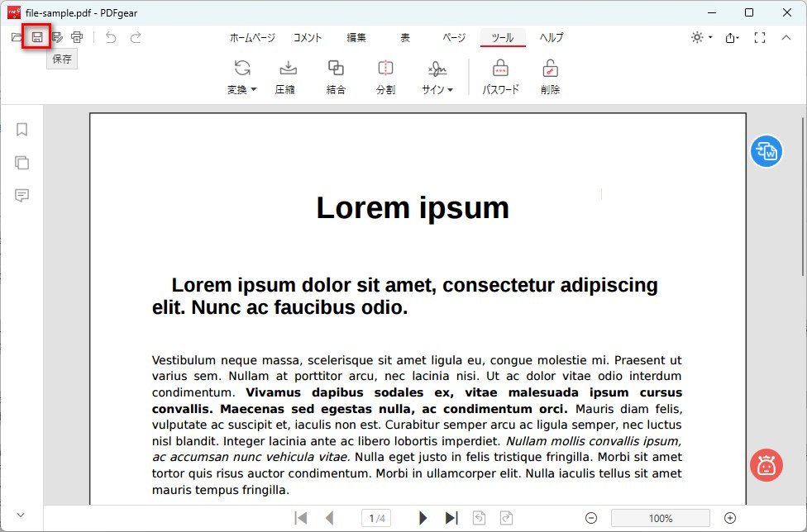Switch to the ページ (Page) tab

click(x=453, y=37)
